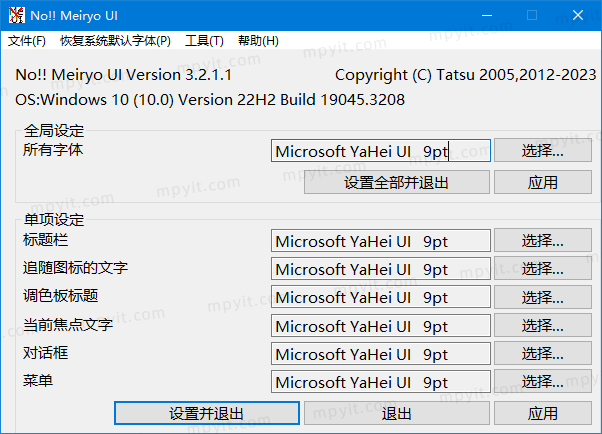Click the No!! Meiryo UI title bar icon
The height and width of the screenshot is (434, 602).
point(17,15)
